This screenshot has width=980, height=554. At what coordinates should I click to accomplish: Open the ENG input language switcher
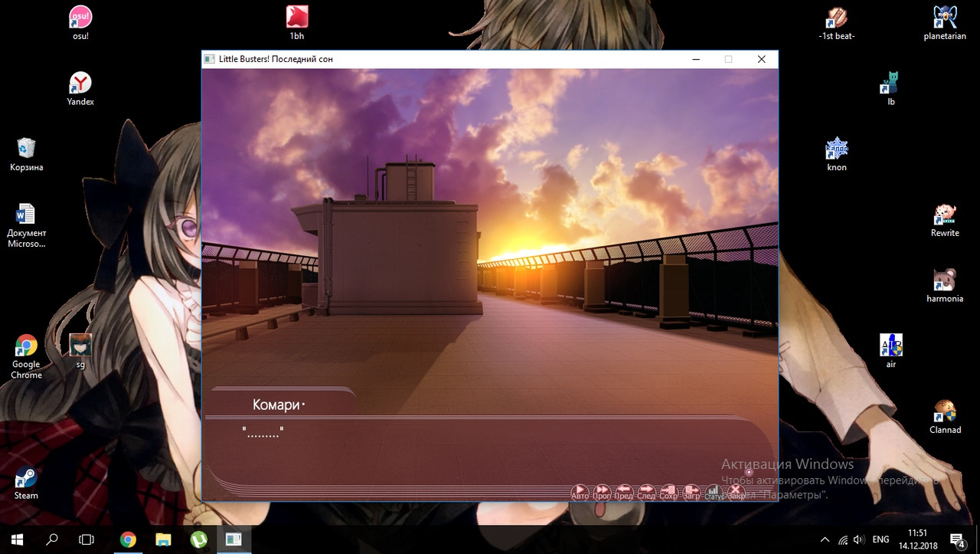click(881, 539)
